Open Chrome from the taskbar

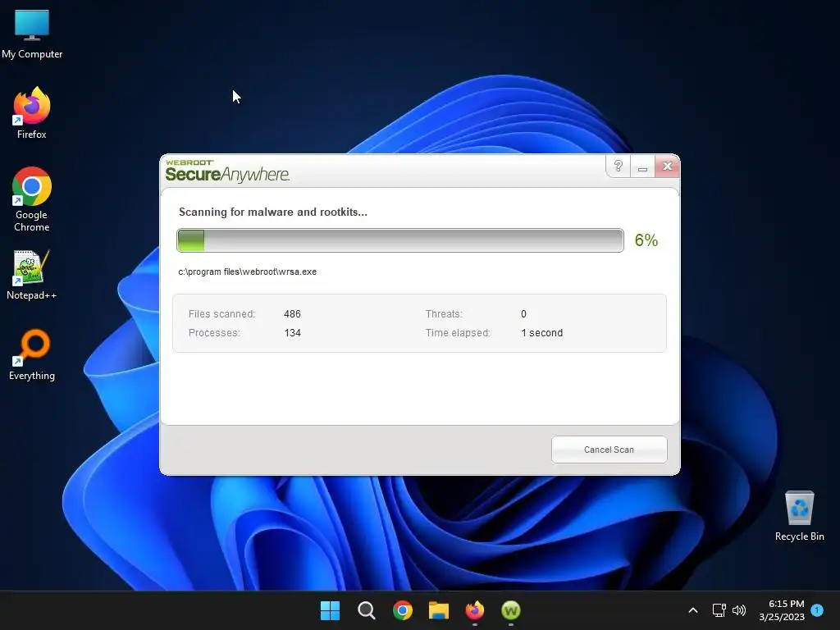click(x=402, y=610)
